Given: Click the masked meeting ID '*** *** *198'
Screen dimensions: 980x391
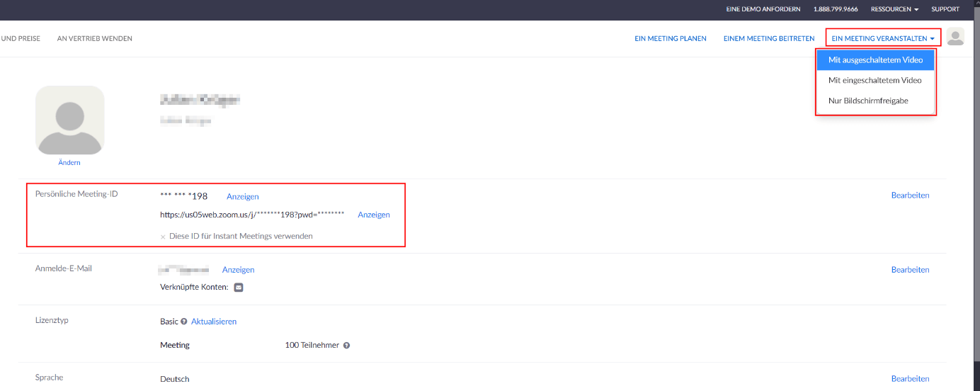Looking at the screenshot, I should (184, 196).
